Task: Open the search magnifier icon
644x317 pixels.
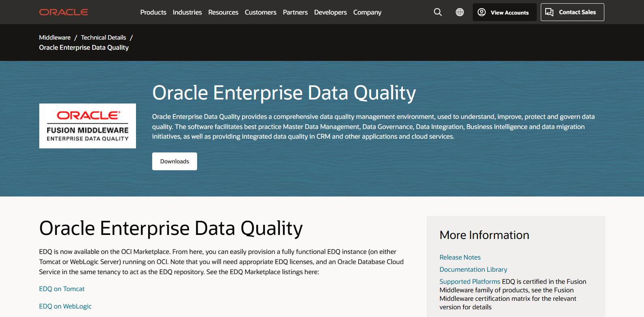Action: [x=438, y=12]
